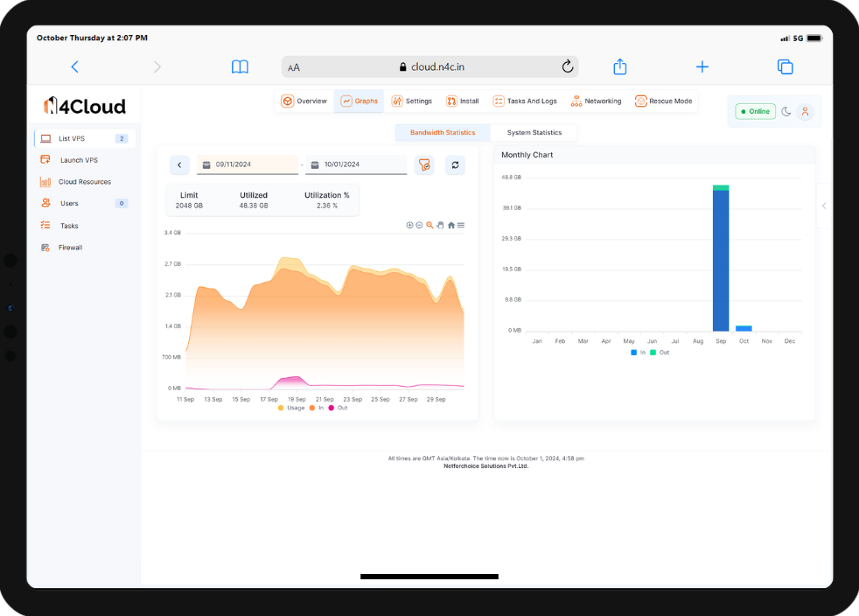This screenshot has width=859, height=616.
Task: Toggle the Usage series in chart legend
Action: point(291,408)
